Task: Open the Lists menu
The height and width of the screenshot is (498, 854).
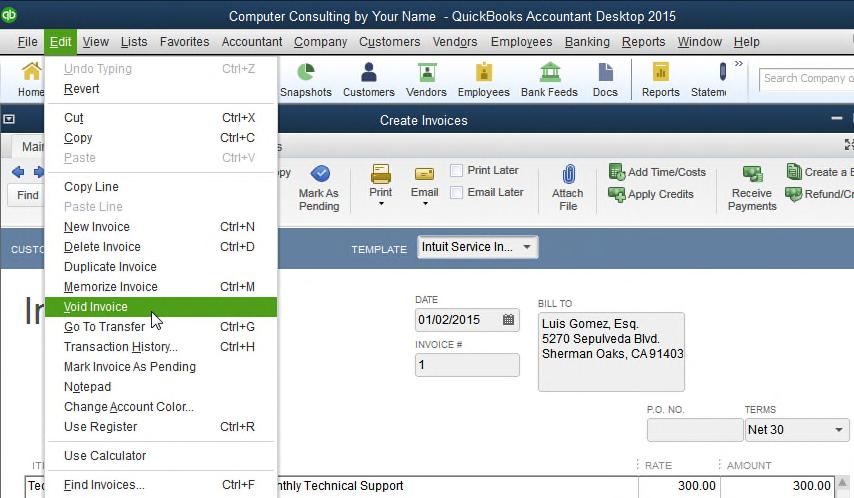Action: click(x=134, y=42)
